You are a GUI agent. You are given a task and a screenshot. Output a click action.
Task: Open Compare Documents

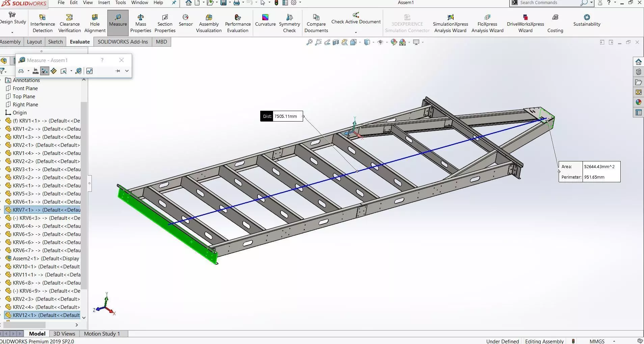316,23
